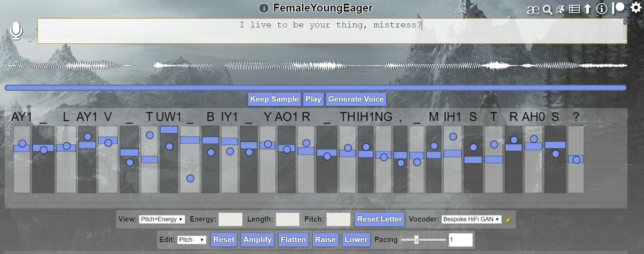644x254 pixels.
Task: Click the V phoneme label
Action: click(x=108, y=117)
